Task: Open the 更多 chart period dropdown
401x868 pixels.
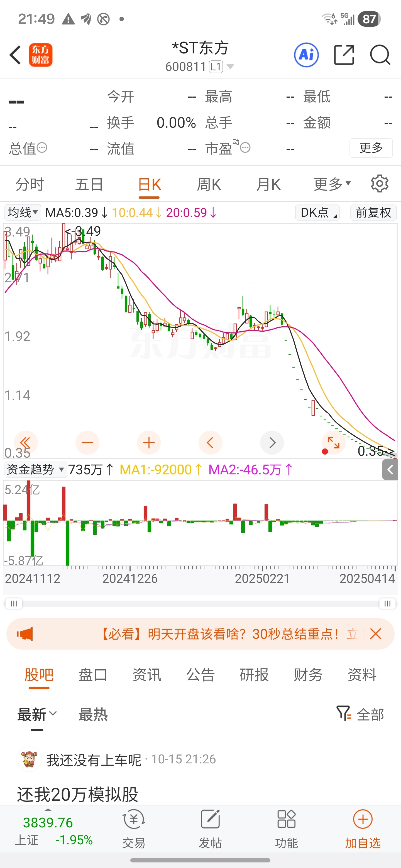Action: pyautogui.click(x=332, y=184)
